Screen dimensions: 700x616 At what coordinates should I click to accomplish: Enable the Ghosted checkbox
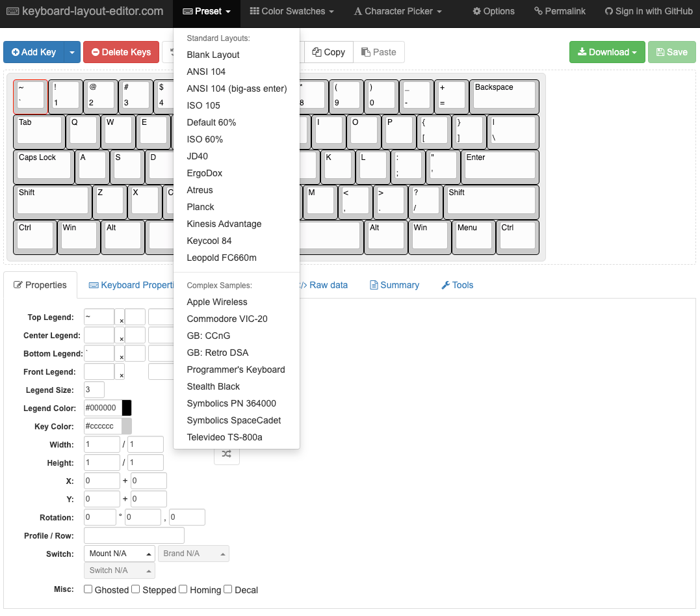[x=88, y=589]
